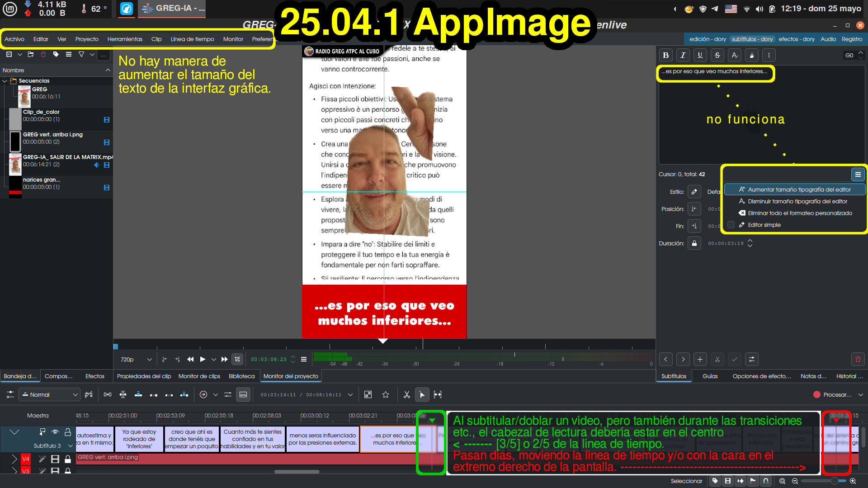The height and width of the screenshot is (488, 868).
Task: Zoom in the timeline with plus magnifier
Action: (x=853, y=481)
